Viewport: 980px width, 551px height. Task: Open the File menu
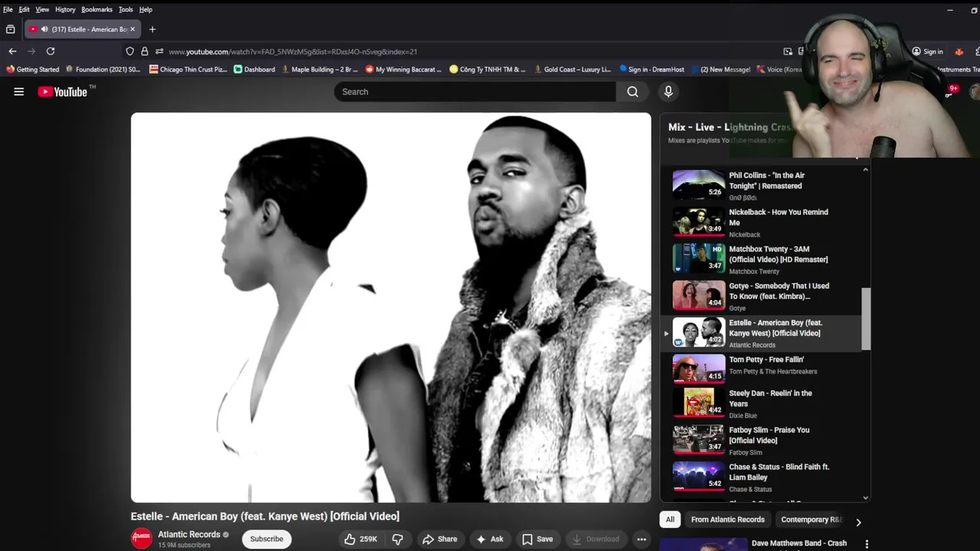tap(8, 9)
